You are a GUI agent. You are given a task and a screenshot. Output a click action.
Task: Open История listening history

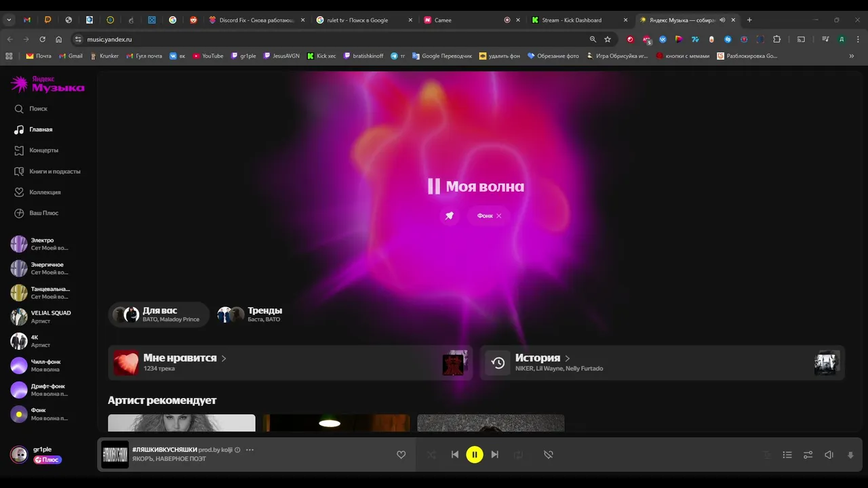click(663, 363)
